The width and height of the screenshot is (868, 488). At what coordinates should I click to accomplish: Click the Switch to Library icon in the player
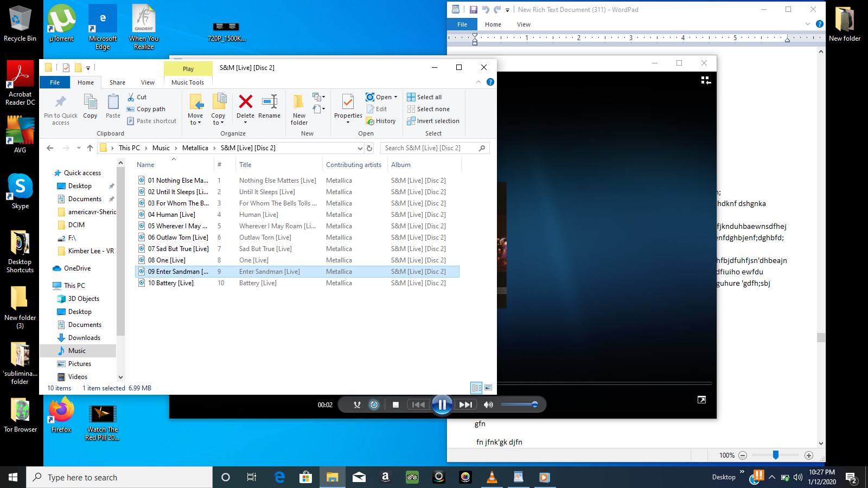pyautogui.click(x=706, y=80)
